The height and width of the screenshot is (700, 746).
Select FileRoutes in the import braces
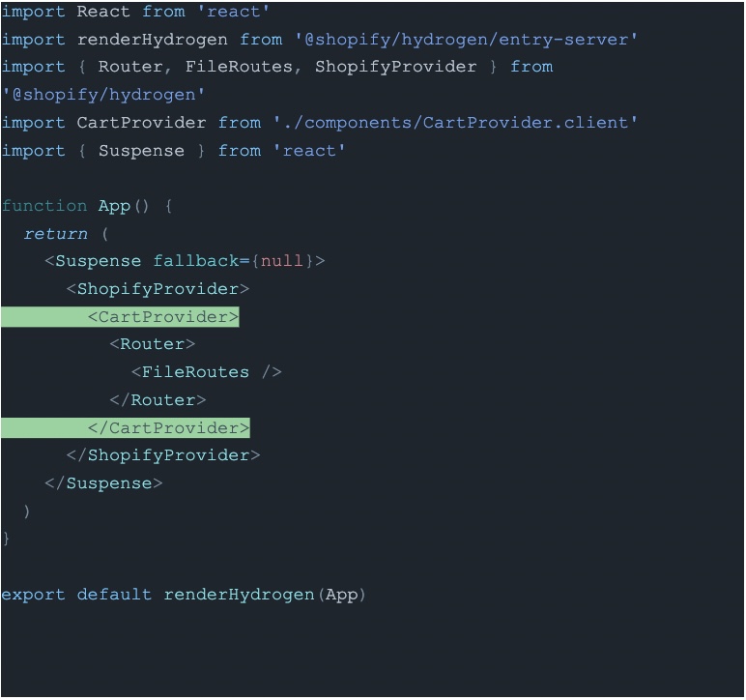coord(239,67)
